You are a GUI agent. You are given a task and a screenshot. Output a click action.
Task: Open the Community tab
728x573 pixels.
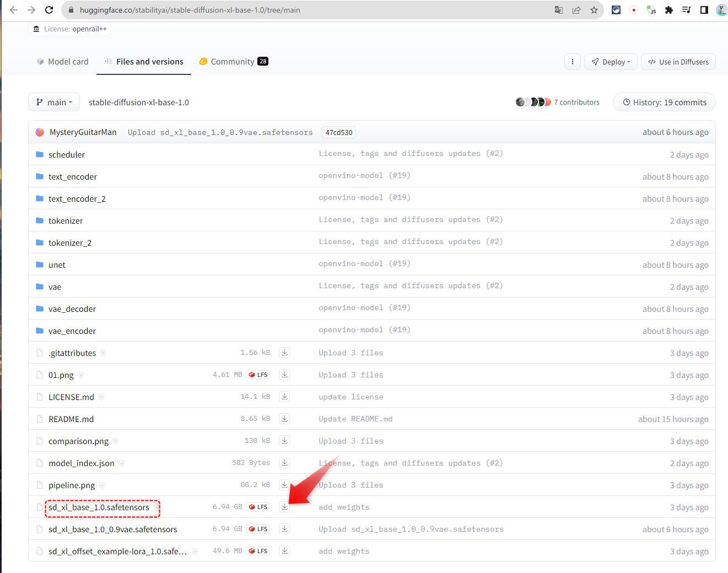click(x=233, y=62)
